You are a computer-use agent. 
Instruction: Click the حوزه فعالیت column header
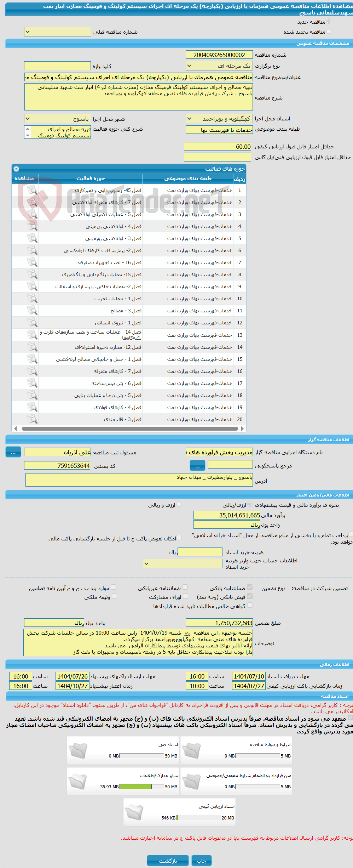click(91, 178)
